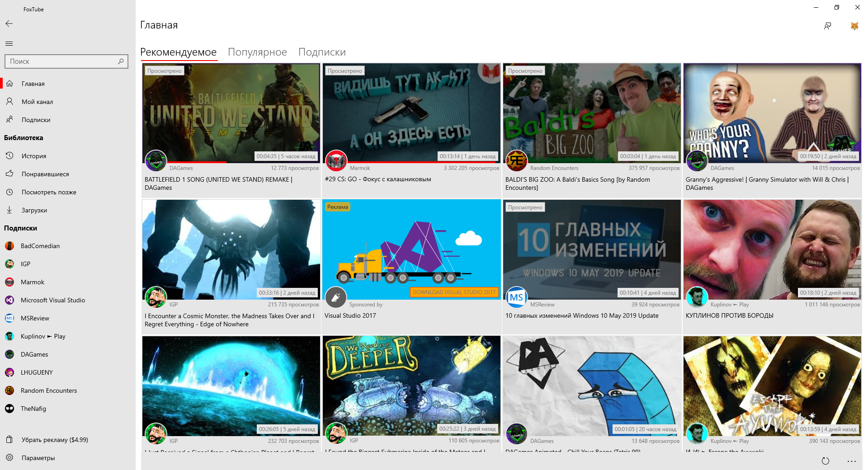Open BadComedian subscription channel

coord(40,246)
